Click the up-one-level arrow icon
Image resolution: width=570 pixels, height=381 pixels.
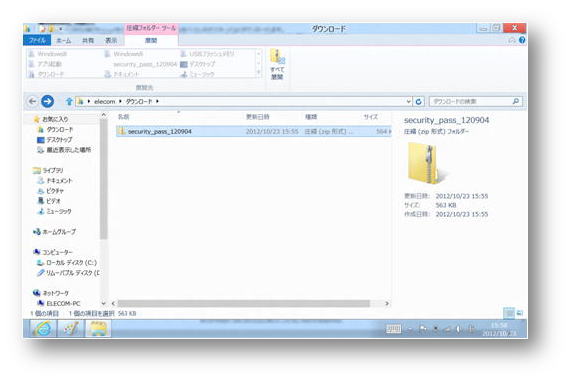[x=69, y=101]
